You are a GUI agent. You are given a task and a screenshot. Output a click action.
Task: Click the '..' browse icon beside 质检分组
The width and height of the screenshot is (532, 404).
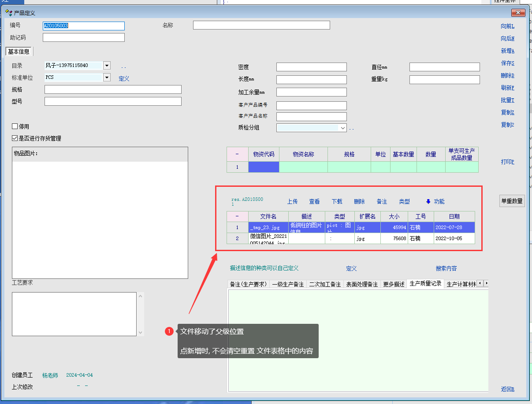tap(351, 128)
